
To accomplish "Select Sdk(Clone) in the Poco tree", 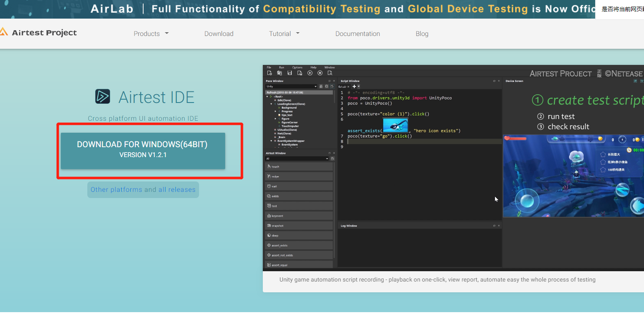I will click(284, 100).
